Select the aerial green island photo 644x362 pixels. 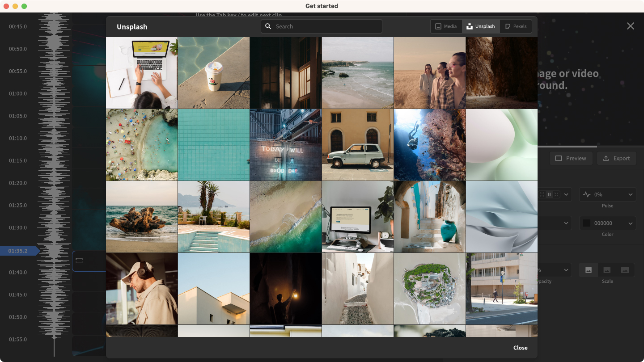tap(430, 289)
